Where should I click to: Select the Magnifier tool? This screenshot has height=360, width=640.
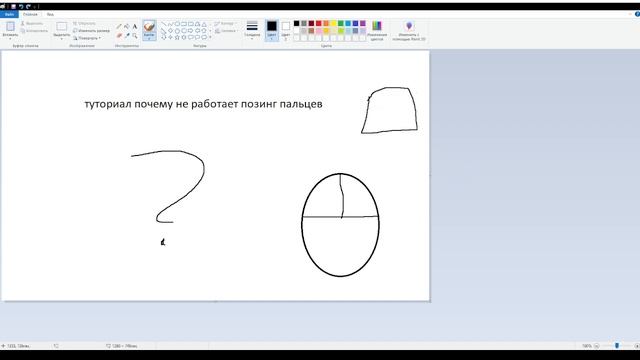coord(135,36)
